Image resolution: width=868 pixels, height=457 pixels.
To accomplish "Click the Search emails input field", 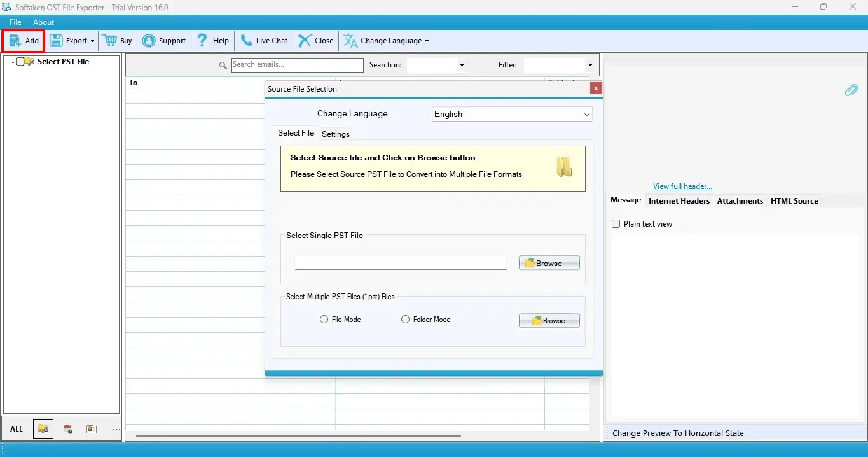I will pos(297,65).
